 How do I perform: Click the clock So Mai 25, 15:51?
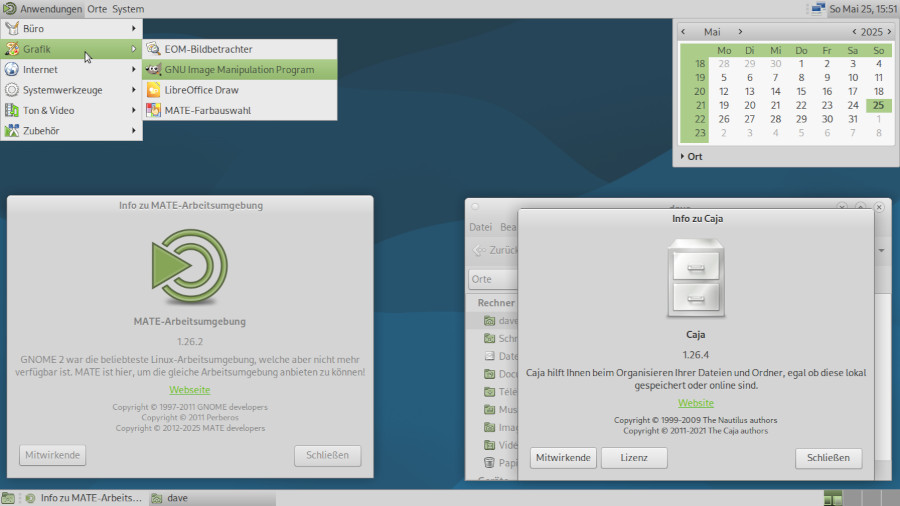(863, 9)
